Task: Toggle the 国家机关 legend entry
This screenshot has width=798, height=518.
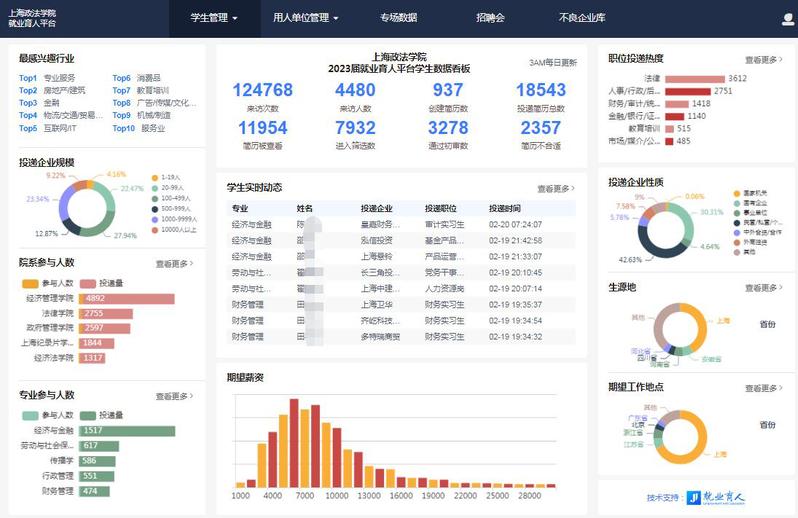Action: (738, 192)
